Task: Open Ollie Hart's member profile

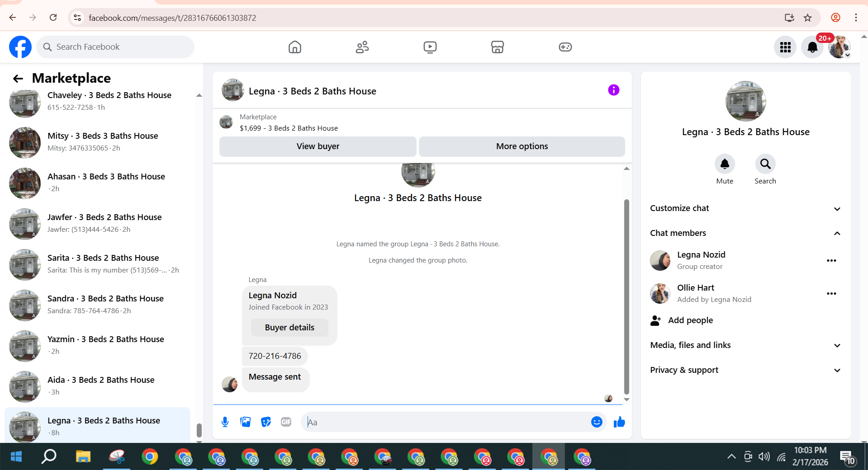Action: [x=695, y=288]
